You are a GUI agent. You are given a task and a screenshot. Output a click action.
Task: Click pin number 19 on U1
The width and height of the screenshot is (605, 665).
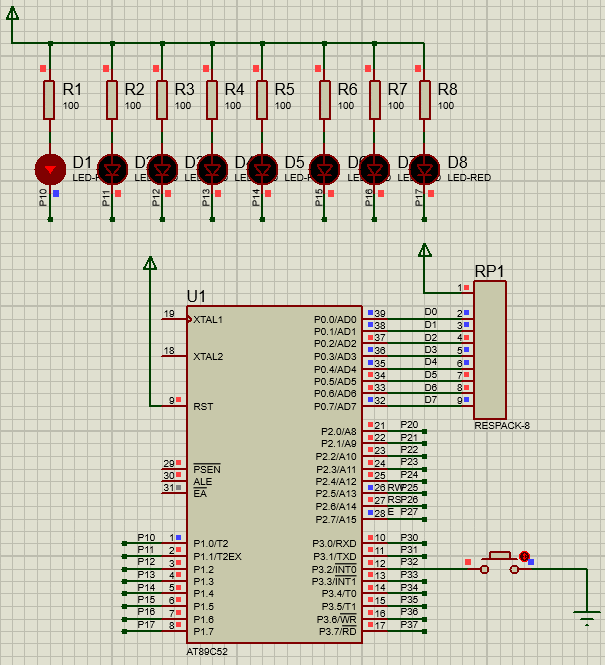pyautogui.click(x=169, y=313)
